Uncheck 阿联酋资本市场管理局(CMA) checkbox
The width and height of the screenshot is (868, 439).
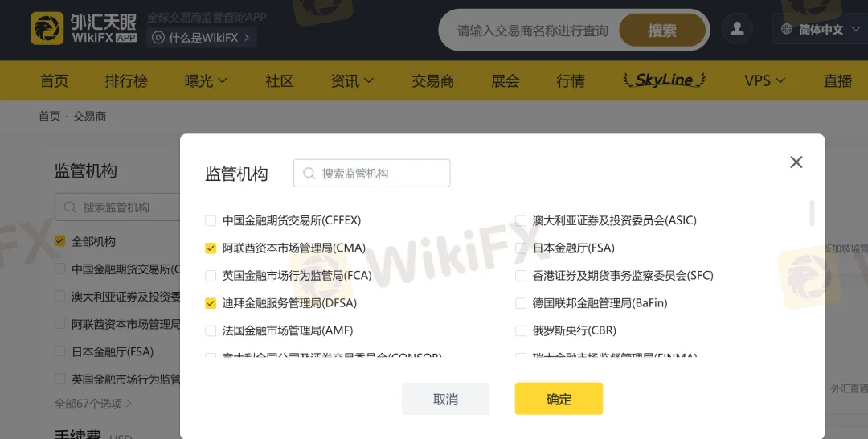(211, 248)
